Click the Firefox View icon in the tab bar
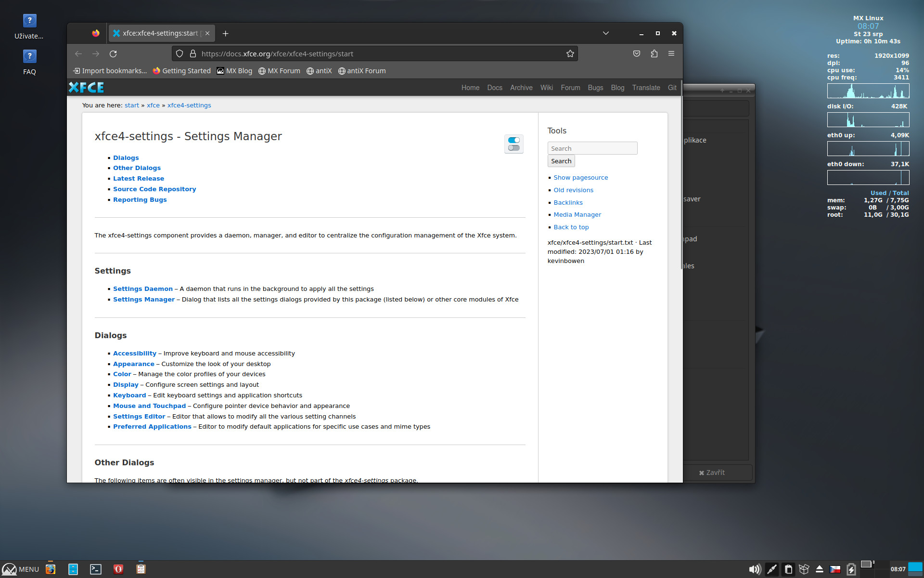Screen dimensions: 924x578 pos(96,33)
